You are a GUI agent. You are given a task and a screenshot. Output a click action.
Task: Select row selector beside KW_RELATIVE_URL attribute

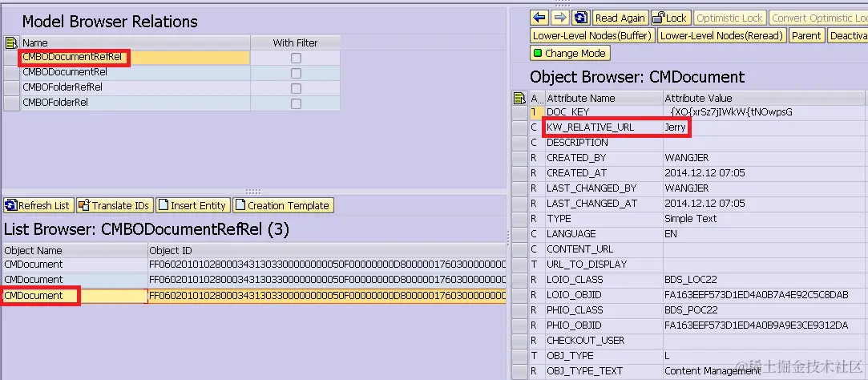pyautogui.click(x=520, y=127)
